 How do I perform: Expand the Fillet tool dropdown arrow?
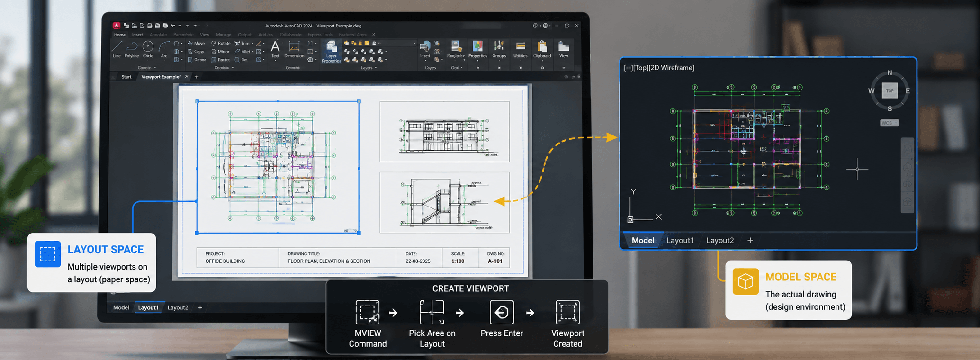tap(253, 52)
